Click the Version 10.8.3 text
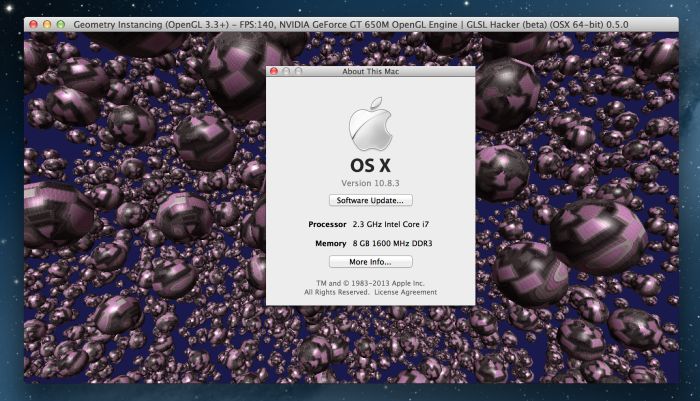Image resolution: width=700 pixels, height=401 pixels. click(x=371, y=183)
